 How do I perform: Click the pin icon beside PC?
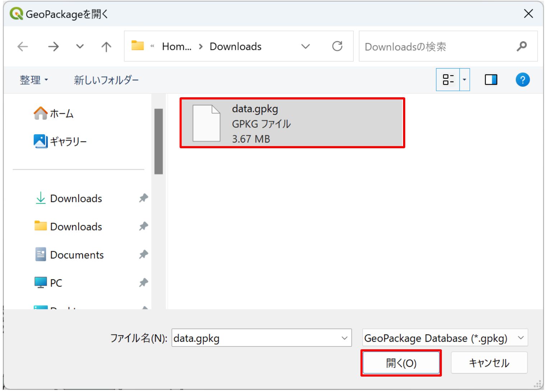pos(144,283)
